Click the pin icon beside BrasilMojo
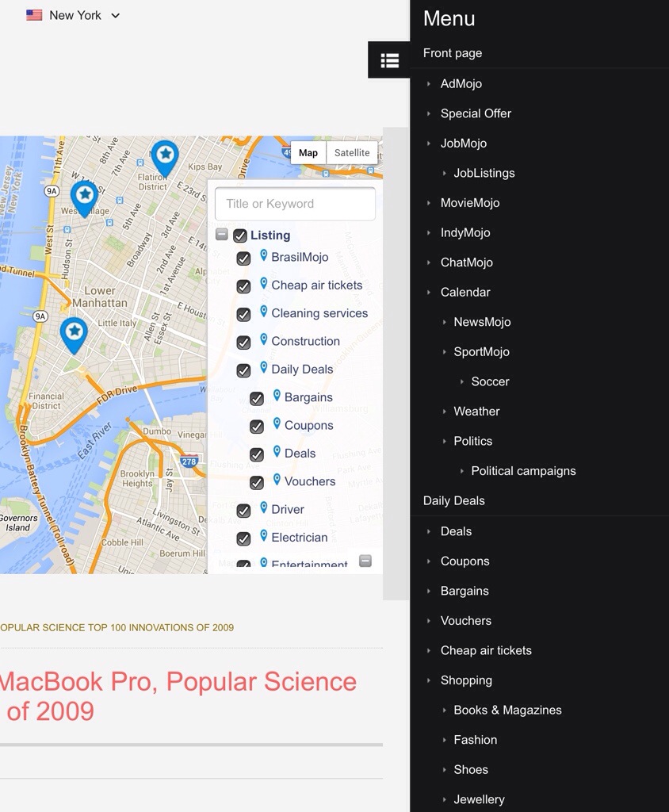The width and height of the screenshot is (669, 812). (264, 255)
